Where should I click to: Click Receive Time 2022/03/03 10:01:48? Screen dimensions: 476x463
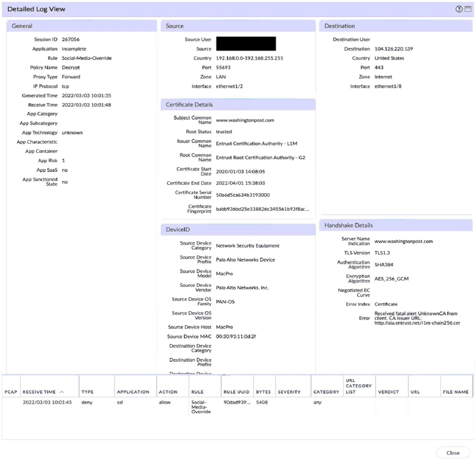[86, 105]
